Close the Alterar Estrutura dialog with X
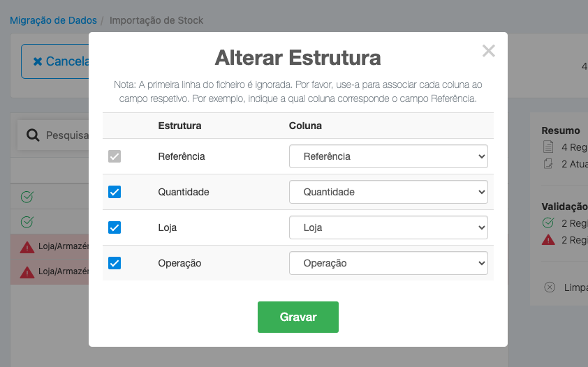This screenshot has height=367, width=588. click(488, 51)
